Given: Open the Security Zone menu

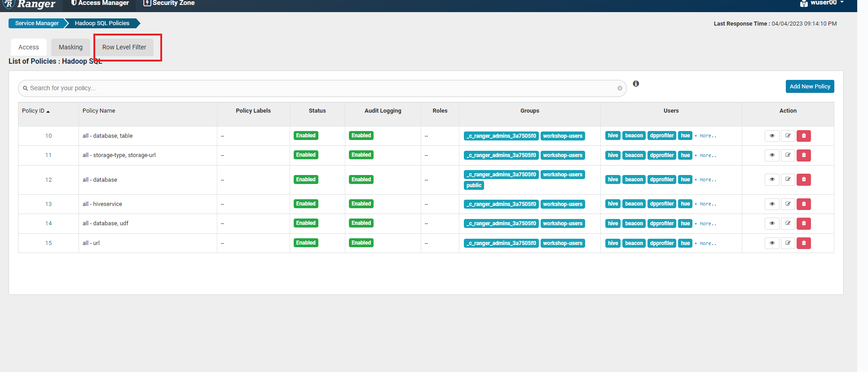Looking at the screenshot, I should coord(169,3).
